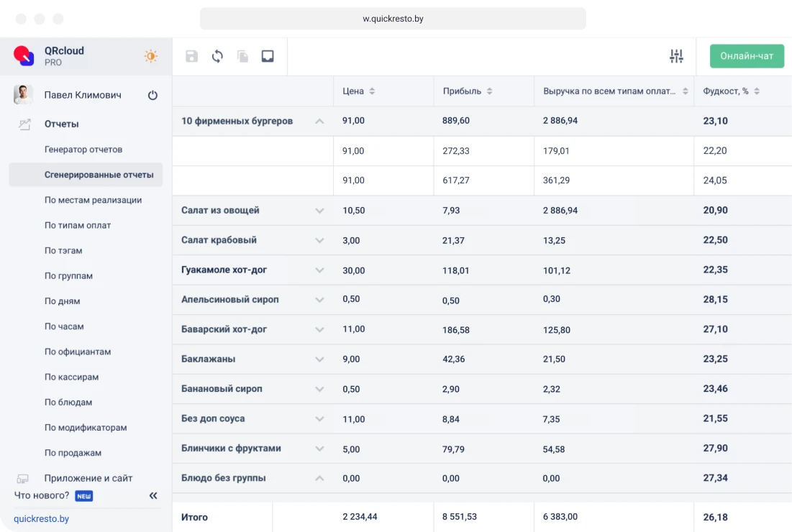Click the refresh arrows icon
Viewport: 792px width, 532px height.
pyautogui.click(x=217, y=56)
